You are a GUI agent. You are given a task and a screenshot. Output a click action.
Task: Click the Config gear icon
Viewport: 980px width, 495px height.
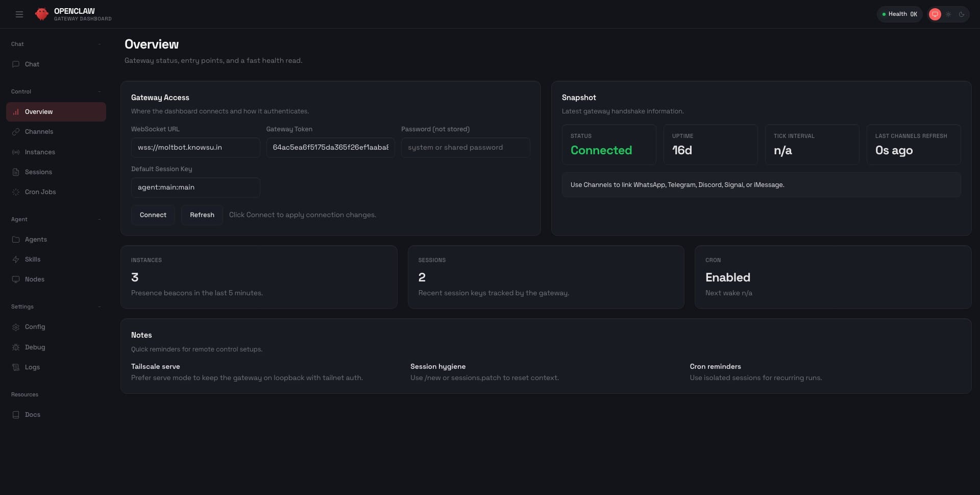tap(16, 327)
